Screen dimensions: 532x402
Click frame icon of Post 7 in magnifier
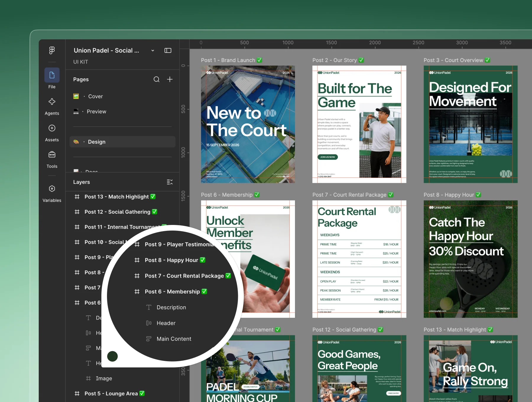(137, 276)
